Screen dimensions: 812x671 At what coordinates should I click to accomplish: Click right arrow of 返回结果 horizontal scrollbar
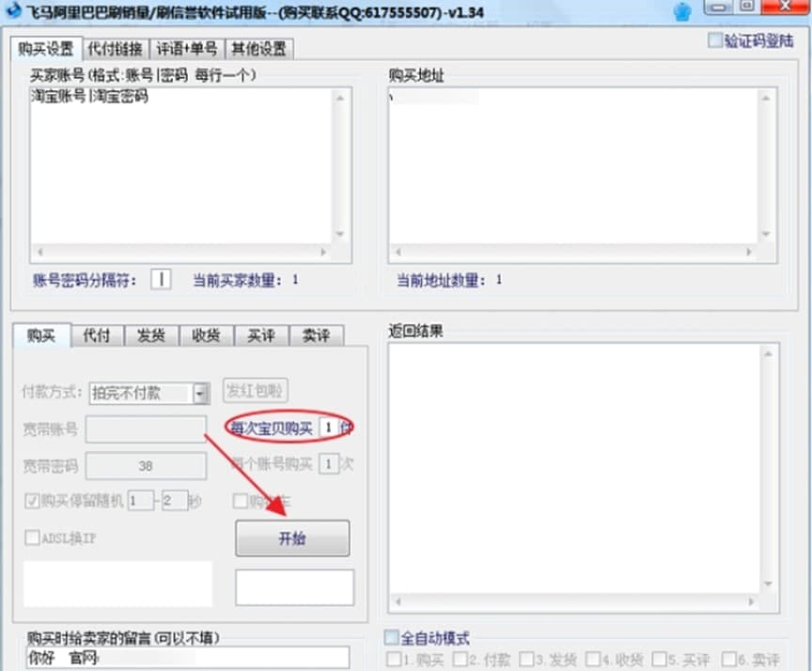pyautogui.click(x=751, y=602)
